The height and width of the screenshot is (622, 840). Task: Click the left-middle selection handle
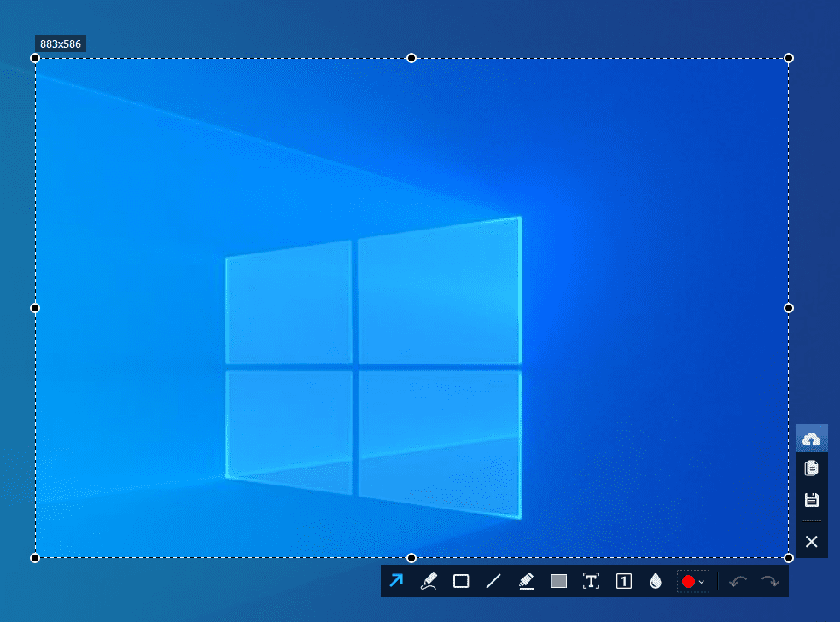pos(35,308)
